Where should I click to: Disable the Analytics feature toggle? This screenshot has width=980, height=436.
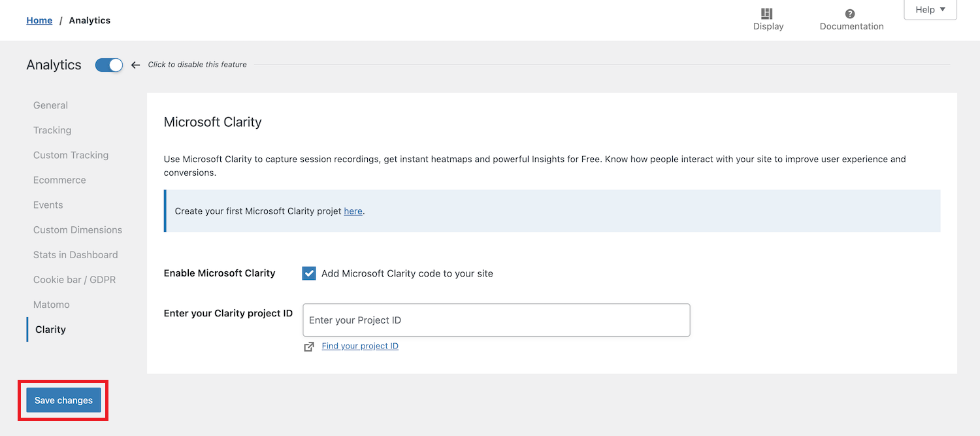109,65
